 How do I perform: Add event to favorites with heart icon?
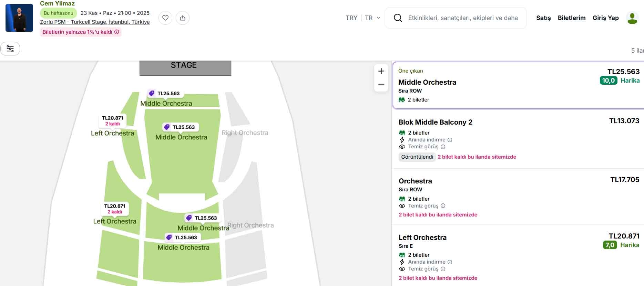165,18
